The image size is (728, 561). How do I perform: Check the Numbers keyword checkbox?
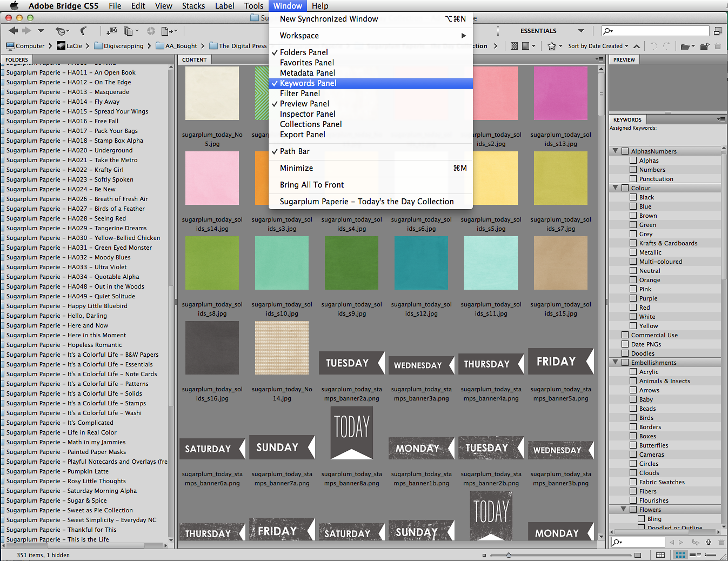pos(633,170)
